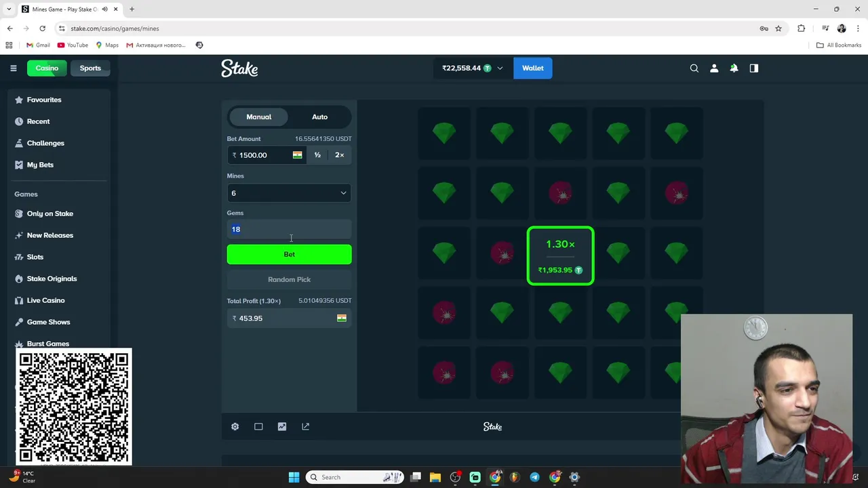Open the tab search dropdown arrow
The height and width of the screenshot is (488, 868).
[8, 9]
